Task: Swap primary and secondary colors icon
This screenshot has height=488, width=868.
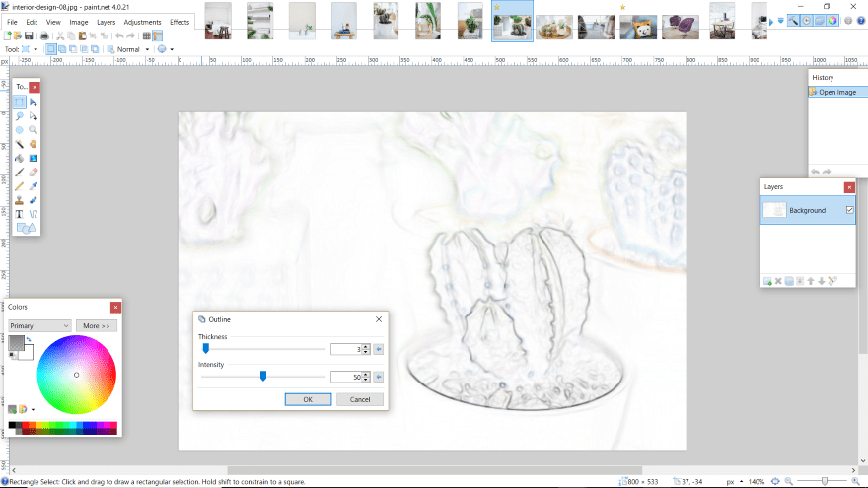Action: click(x=29, y=340)
